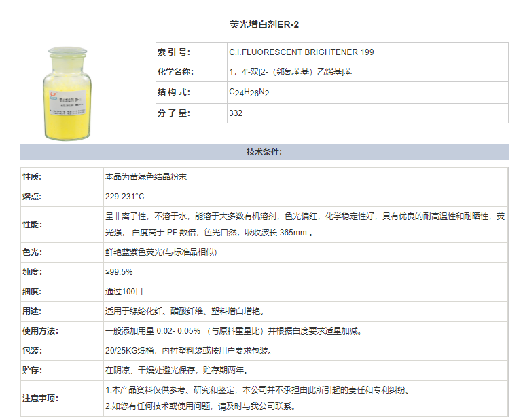Click the page title 荧光增白剂ER-2
The height and width of the screenshot is (420, 523).
(x=264, y=24)
